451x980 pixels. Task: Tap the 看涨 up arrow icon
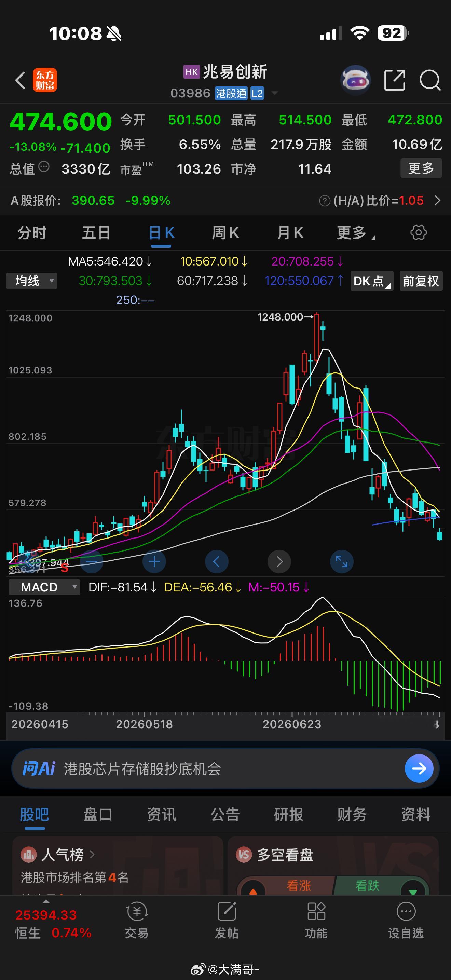pyautogui.click(x=253, y=889)
